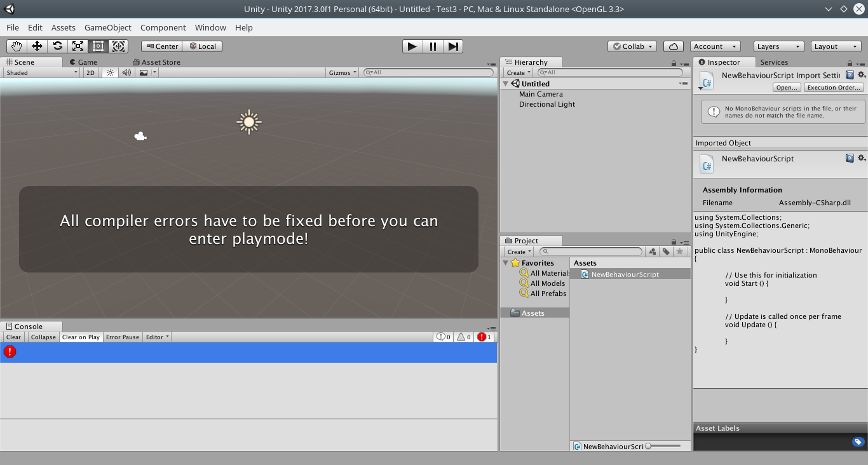Click the Execution Order button
This screenshot has height=465, width=868.
click(833, 87)
